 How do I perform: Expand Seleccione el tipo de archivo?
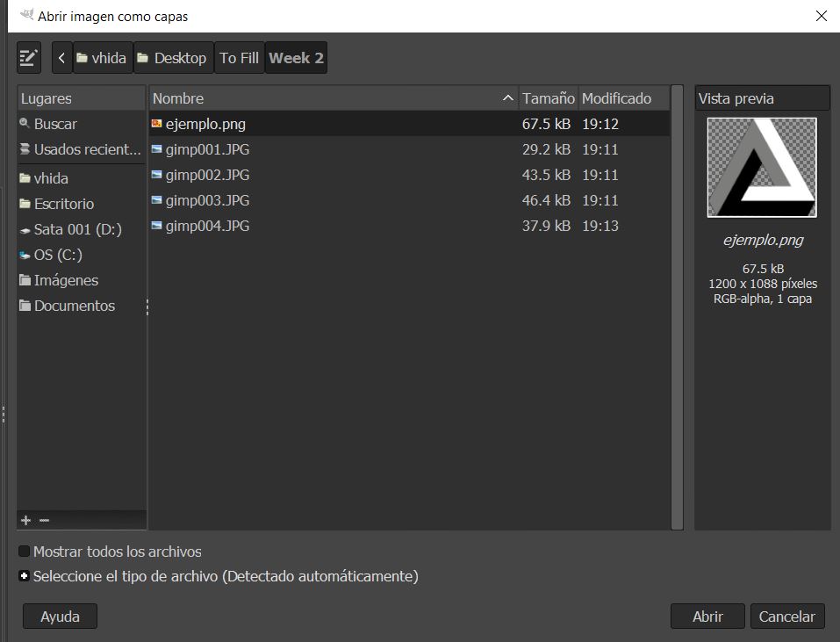[x=24, y=575]
